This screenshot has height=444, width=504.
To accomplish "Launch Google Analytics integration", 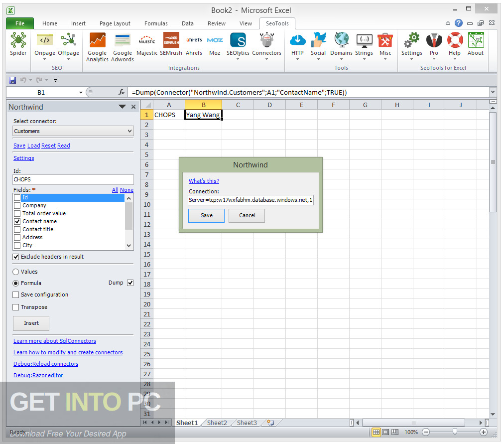I will click(x=97, y=47).
